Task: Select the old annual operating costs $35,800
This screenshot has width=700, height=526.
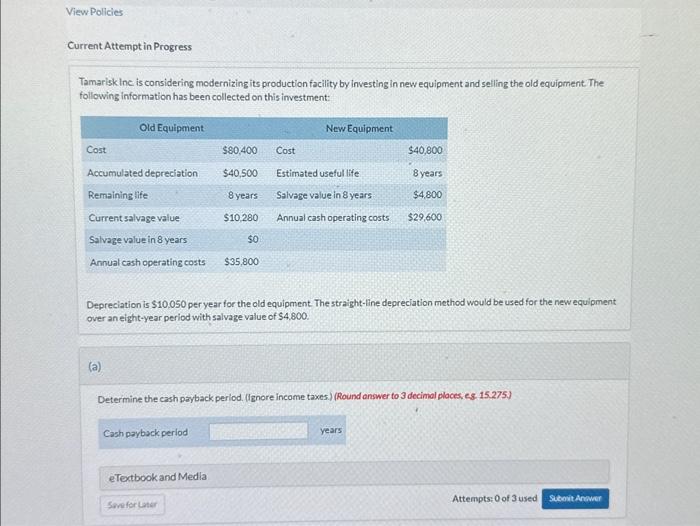Action: [241, 262]
